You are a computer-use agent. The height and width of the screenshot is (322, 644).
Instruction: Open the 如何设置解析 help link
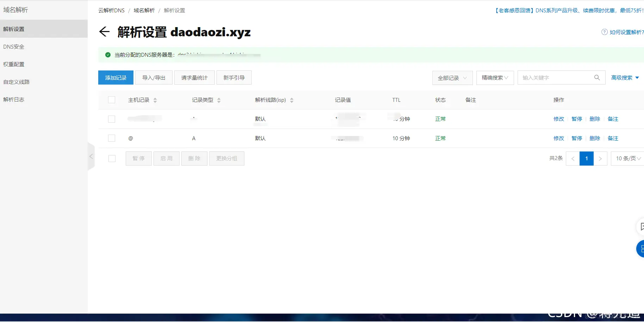[626, 32]
